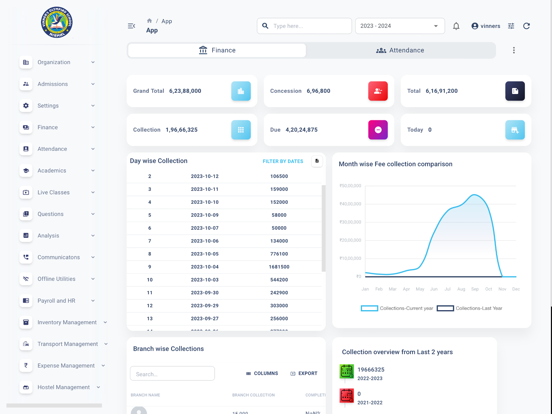This screenshot has width=552, height=414.
Task: Open the vinners user account
Action: point(485,26)
